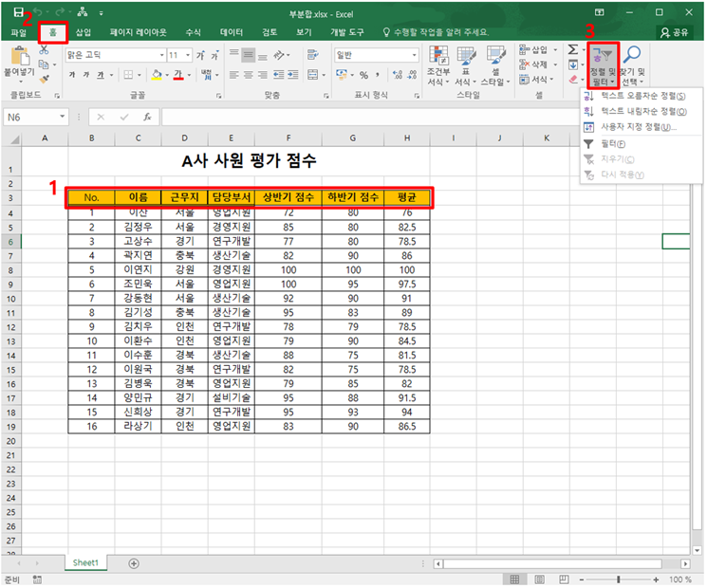Align text to the left
The image size is (707, 588).
click(x=233, y=75)
